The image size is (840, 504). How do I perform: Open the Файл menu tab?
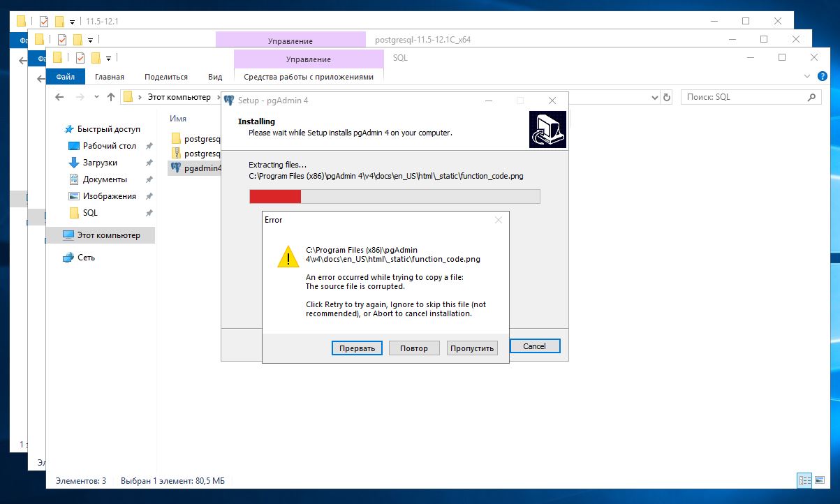click(x=66, y=77)
